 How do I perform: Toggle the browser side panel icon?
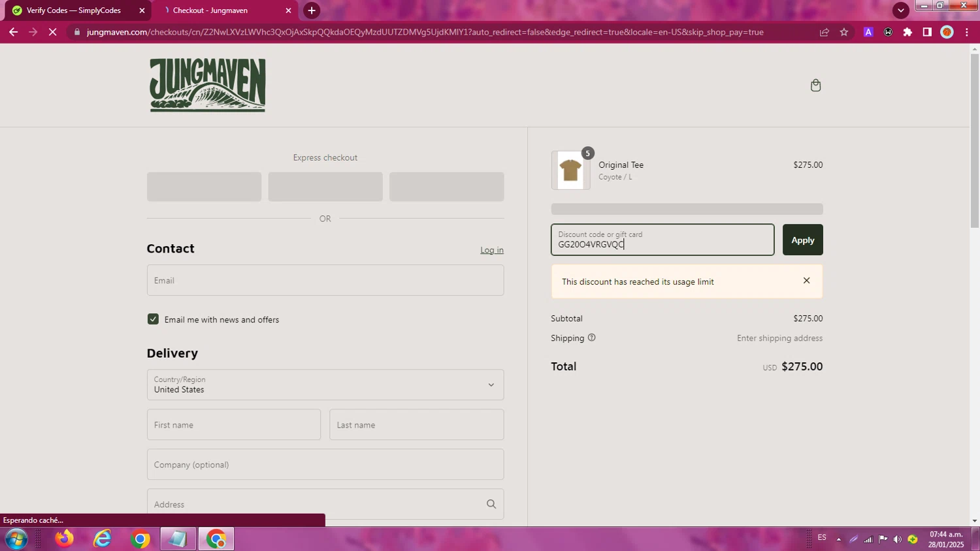[927, 32]
